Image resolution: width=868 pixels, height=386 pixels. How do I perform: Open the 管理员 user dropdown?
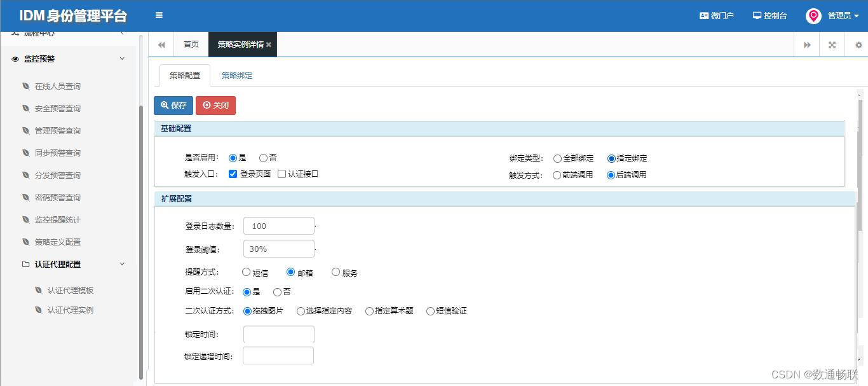click(x=843, y=16)
